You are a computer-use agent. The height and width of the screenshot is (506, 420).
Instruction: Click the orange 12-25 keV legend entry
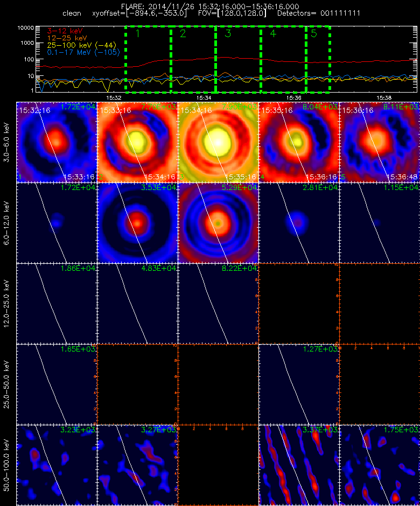tap(67, 38)
